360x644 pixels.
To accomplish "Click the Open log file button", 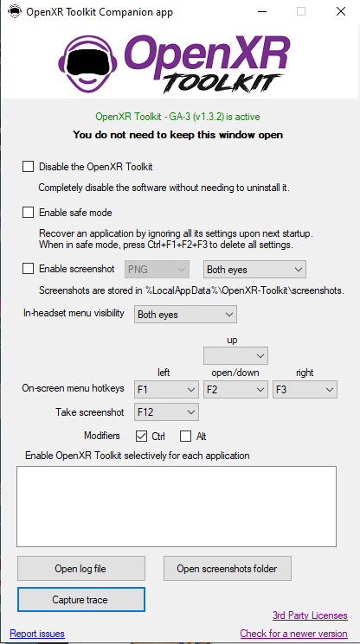I will coord(81,569).
